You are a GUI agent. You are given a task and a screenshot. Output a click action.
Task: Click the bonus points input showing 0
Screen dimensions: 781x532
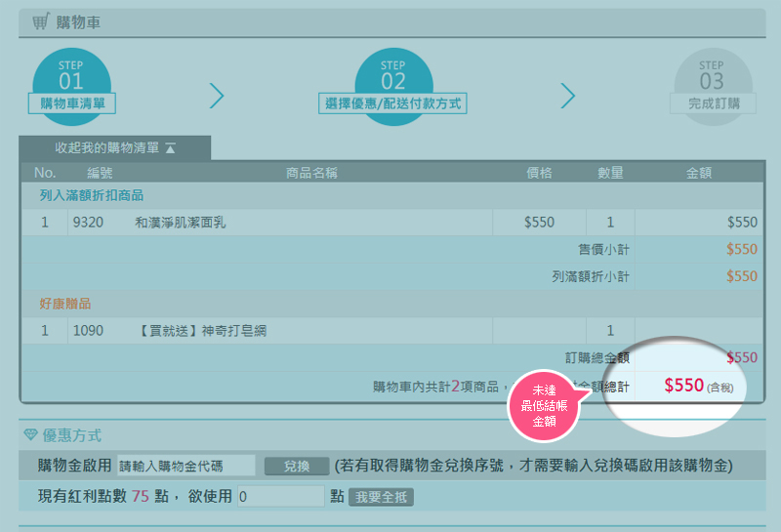coord(280,497)
